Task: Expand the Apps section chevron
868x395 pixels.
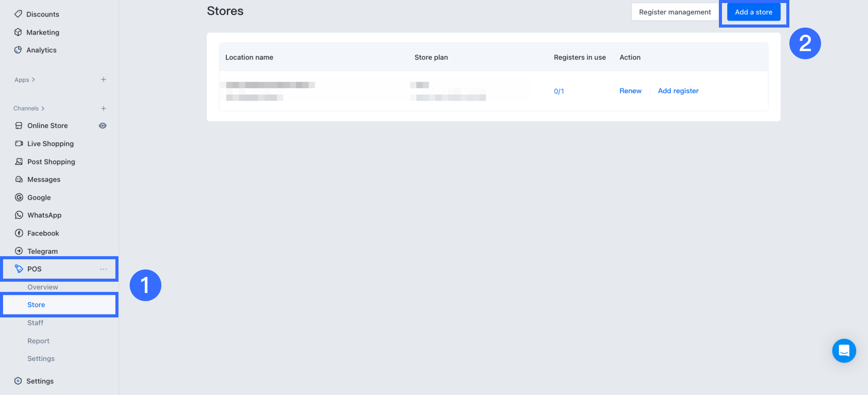Action: (x=33, y=80)
